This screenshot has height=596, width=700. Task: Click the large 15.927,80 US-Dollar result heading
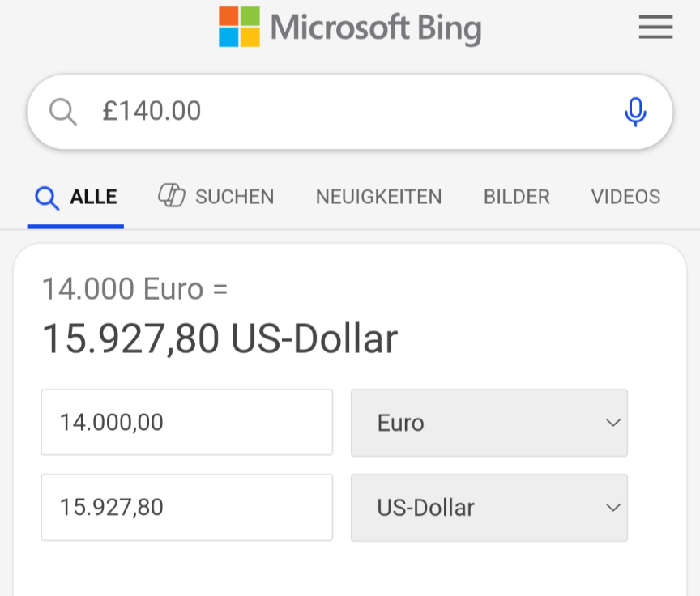(220, 339)
